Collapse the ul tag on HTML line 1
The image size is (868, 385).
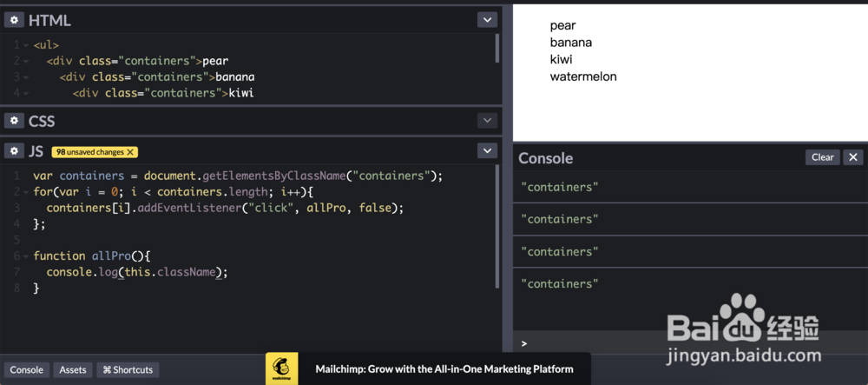26,45
